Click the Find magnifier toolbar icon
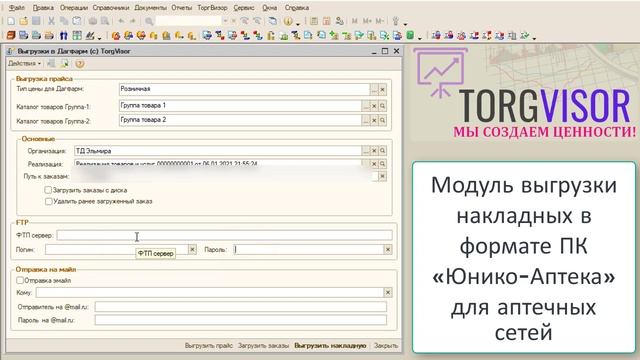Viewport: 640px width, 360px height. click(149, 21)
